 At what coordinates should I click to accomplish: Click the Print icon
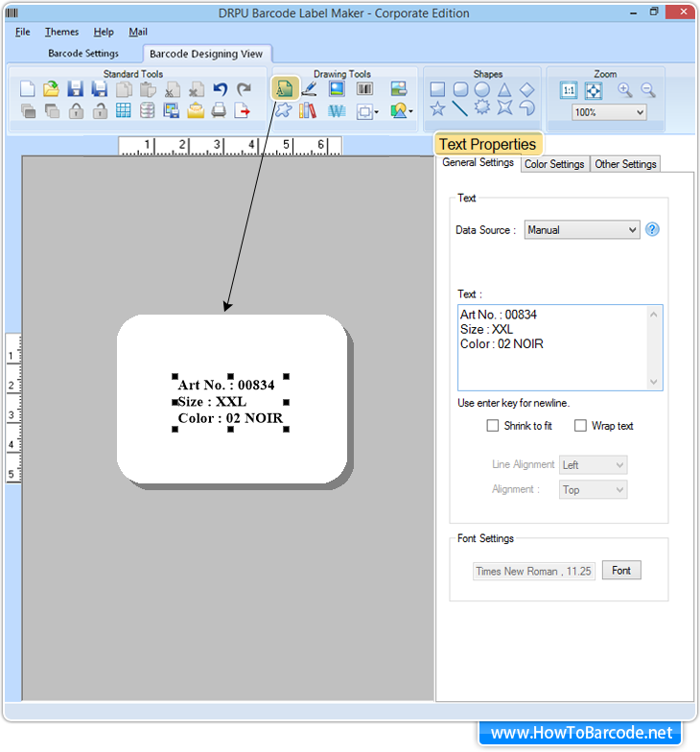click(220, 110)
